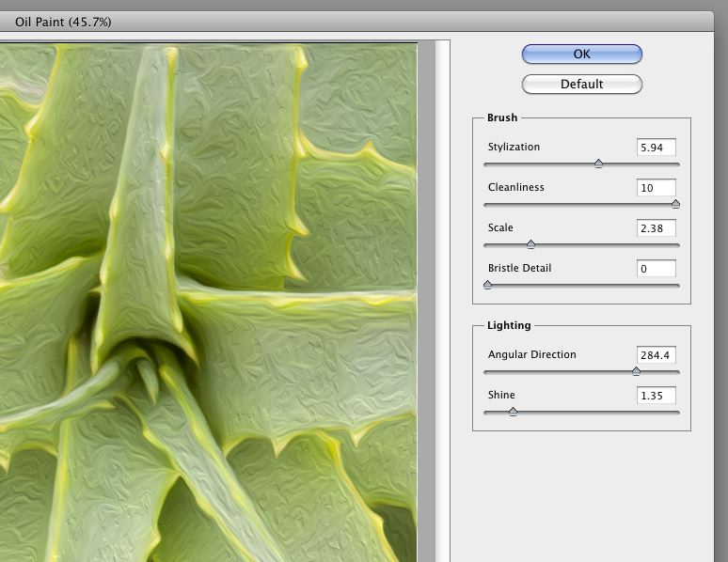This screenshot has height=562, width=728.
Task: Click the Stylization slider handle
Action: click(x=598, y=164)
